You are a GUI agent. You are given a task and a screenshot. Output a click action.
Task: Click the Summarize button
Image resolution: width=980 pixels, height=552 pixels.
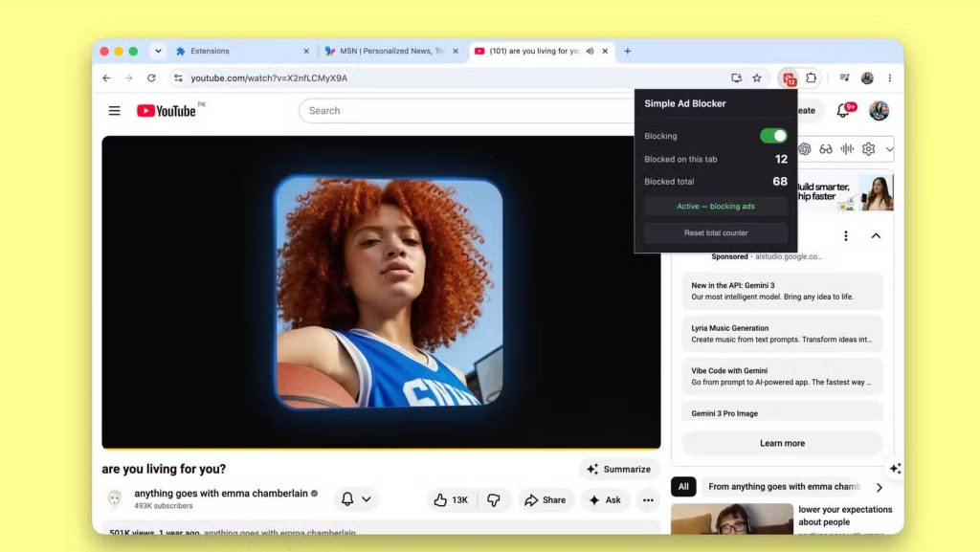click(x=618, y=469)
